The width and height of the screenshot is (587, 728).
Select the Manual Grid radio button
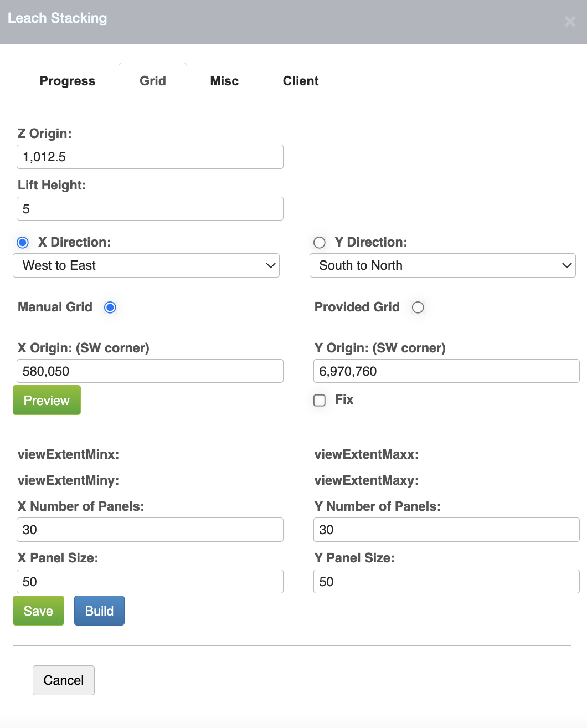(x=110, y=307)
